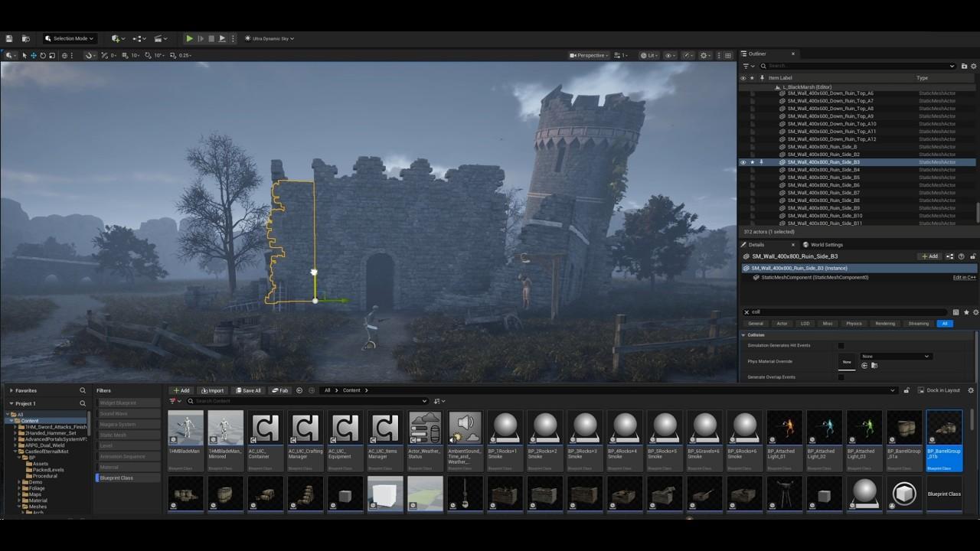Select the LOD category filter
The width and height of the screenshot is (980, 551).
tap(805, 324)
